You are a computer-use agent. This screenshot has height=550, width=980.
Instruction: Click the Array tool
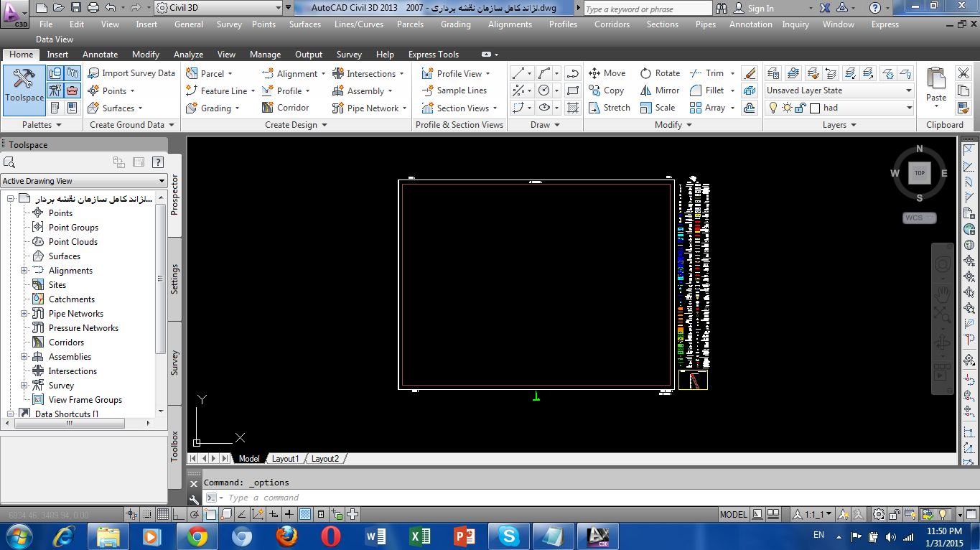coord(707,108)
